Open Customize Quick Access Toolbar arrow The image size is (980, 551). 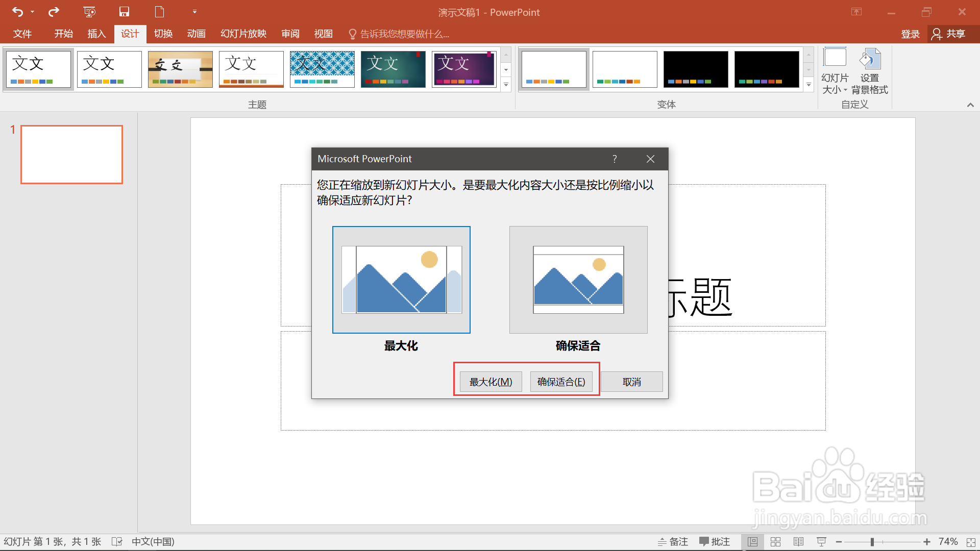pyautogui.click(x=194, y=11)
